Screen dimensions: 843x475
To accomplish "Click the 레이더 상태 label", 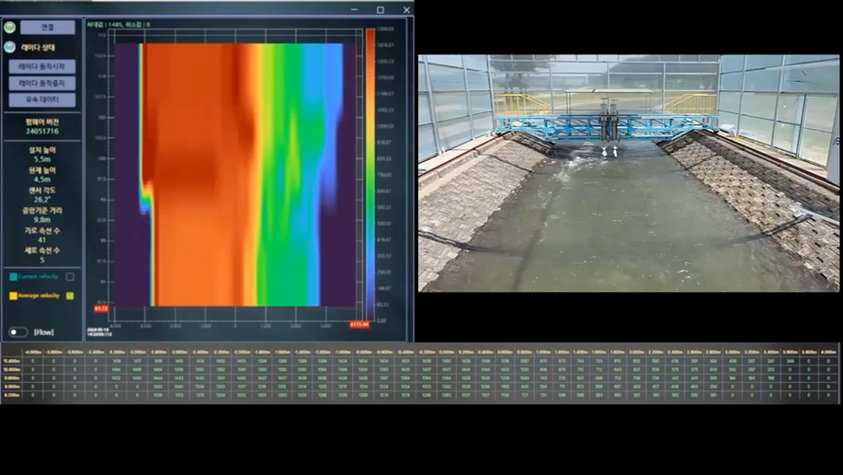I will coord(38,47).
